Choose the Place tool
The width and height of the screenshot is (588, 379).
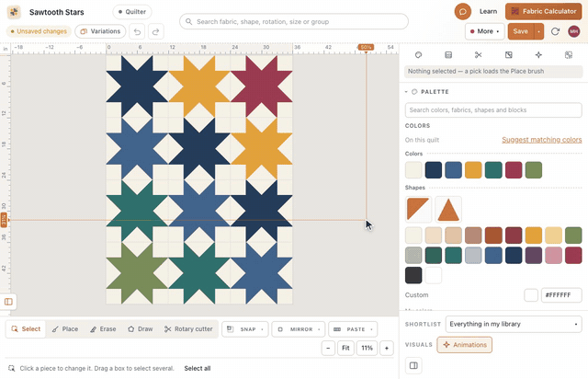pos(65,329)
